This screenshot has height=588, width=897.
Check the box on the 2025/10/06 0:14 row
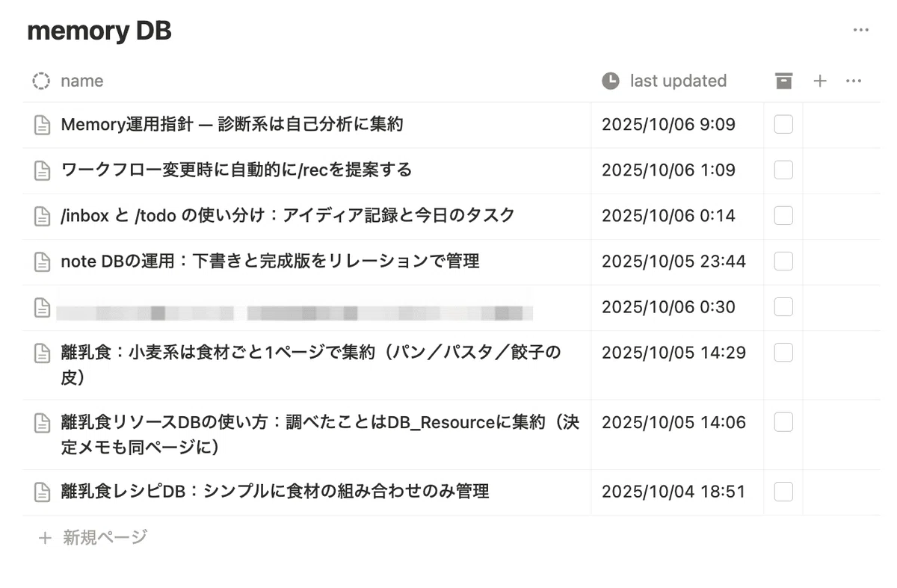[783, 216]
